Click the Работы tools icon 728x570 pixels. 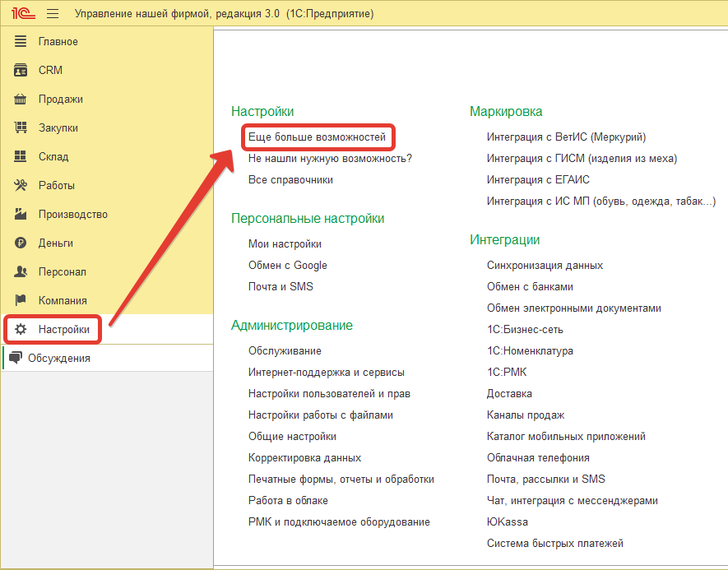point(21,185)
